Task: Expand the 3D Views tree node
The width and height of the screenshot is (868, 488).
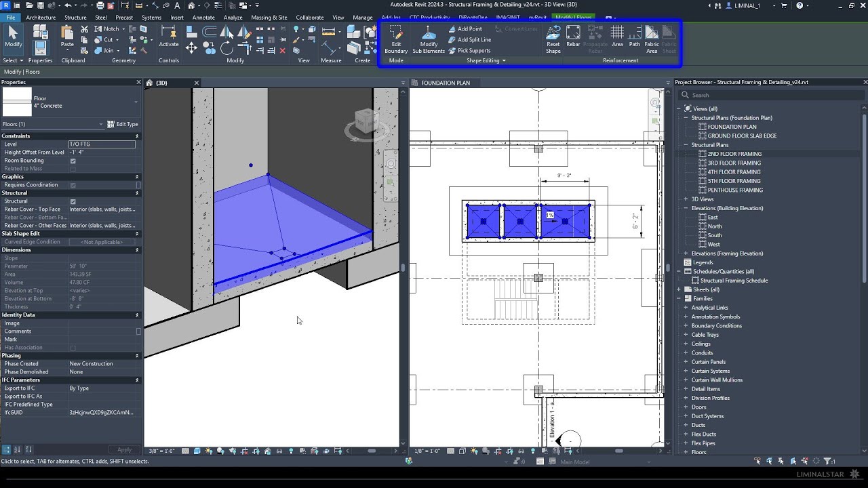Action: 686,199
